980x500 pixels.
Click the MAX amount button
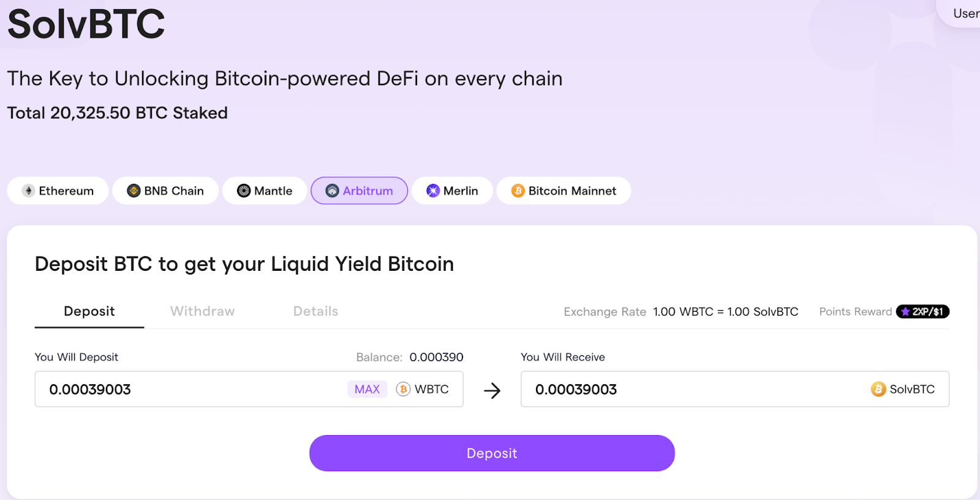[x=367, y=389]
